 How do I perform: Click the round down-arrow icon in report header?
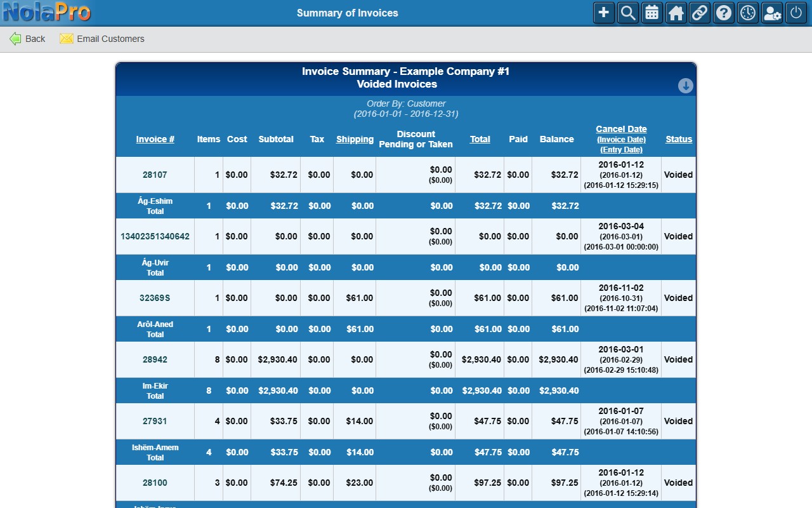tap(686, 86)
